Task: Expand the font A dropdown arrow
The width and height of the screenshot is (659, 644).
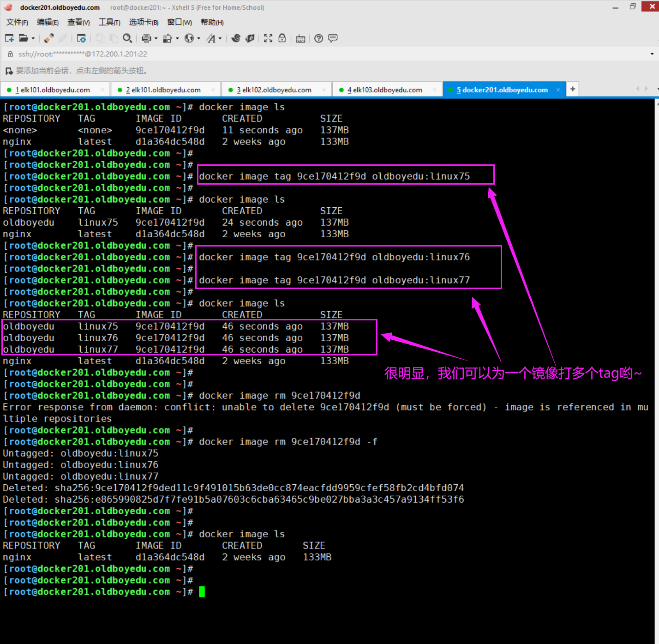Action: 220,39
